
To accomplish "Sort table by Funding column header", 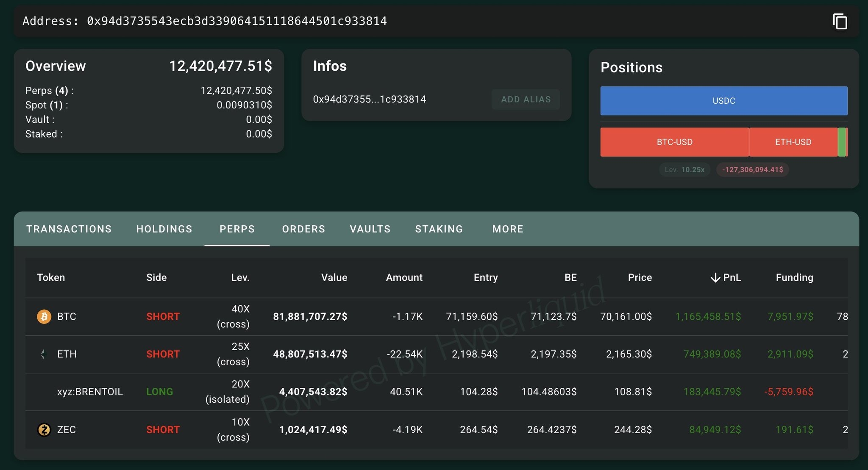I will click(794, 278).
